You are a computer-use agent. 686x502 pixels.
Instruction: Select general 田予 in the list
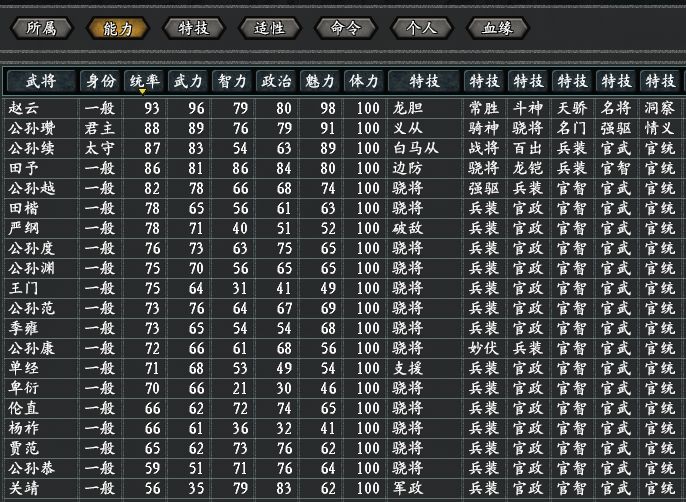24,169
